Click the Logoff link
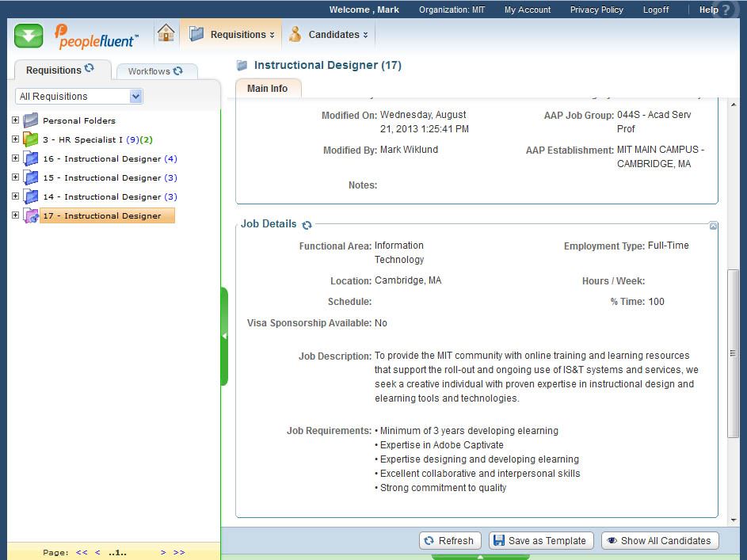 (x=655, y=10)
